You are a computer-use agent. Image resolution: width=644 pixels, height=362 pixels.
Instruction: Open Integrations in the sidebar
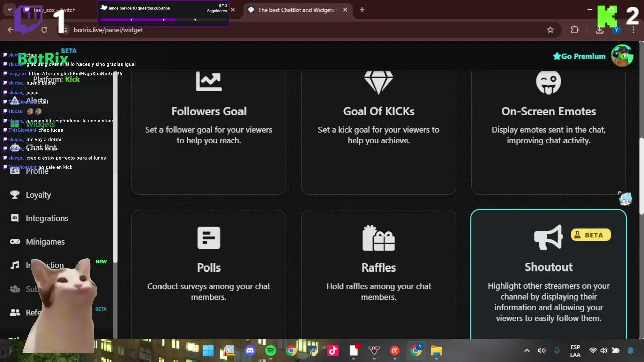tap(47, 218)
